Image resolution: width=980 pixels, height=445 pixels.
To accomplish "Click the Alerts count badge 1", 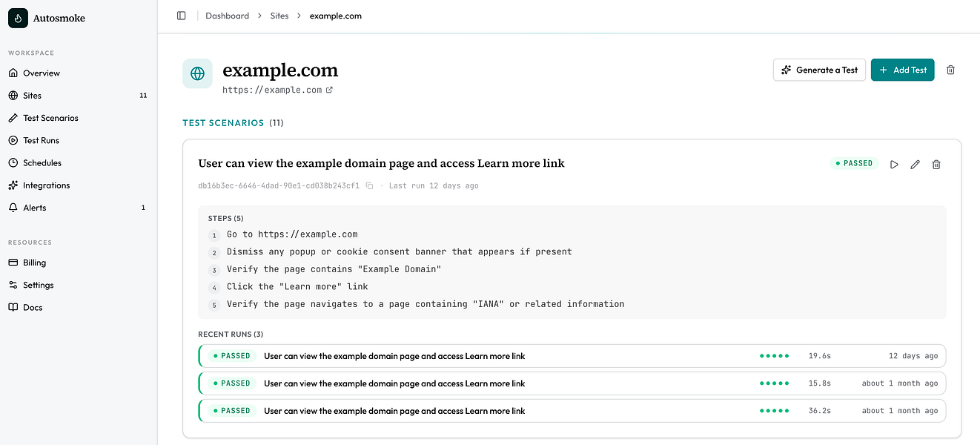I will 143,208.
